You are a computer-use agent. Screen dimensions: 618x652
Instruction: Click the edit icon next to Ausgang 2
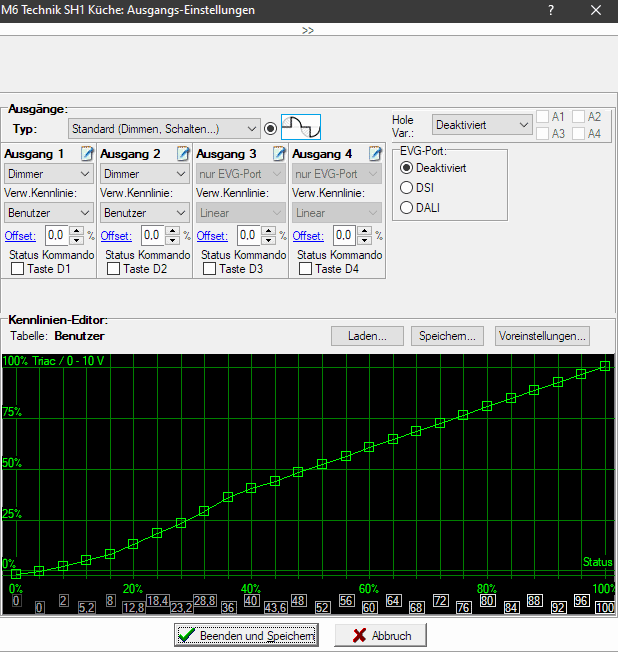pos(183,154)
